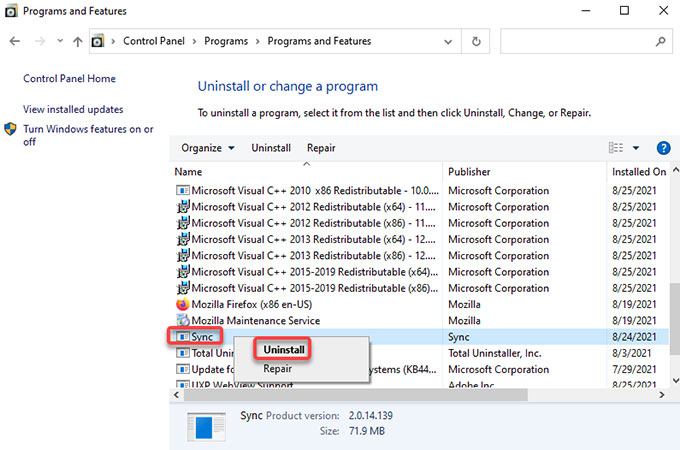Click the Control Panel icon in the address bar
This screenshot has width=680, height=450.
(98, 41)
